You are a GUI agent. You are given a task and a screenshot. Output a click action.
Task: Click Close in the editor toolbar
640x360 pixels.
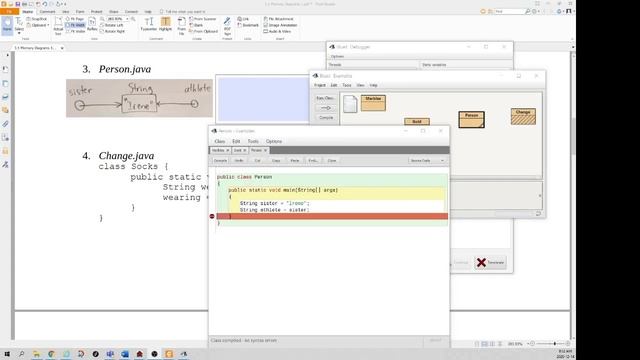331,160
